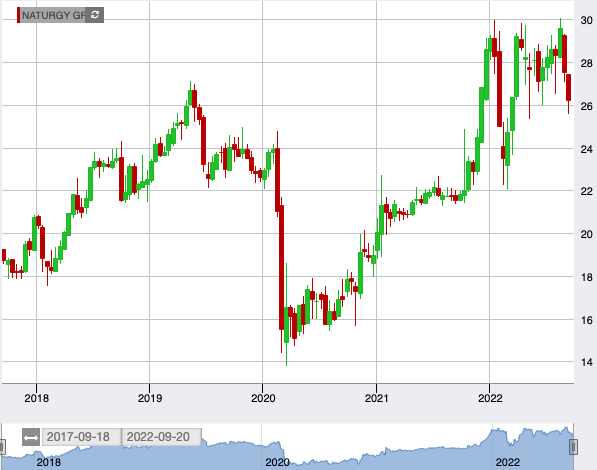597x470 pixels.
Task: Click the price axis value 22
Action: pyautogui.click(x=586, y=192)
